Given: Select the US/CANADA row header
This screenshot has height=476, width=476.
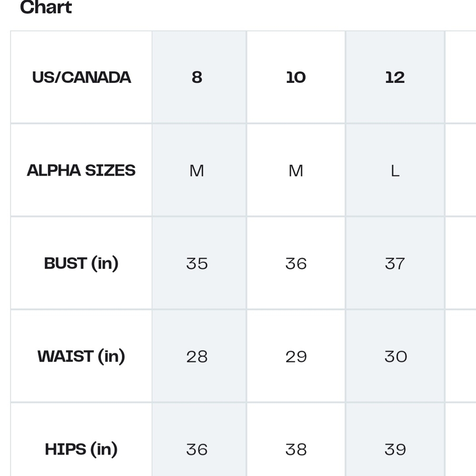Looking at the screenshot, I should (81, 77).
